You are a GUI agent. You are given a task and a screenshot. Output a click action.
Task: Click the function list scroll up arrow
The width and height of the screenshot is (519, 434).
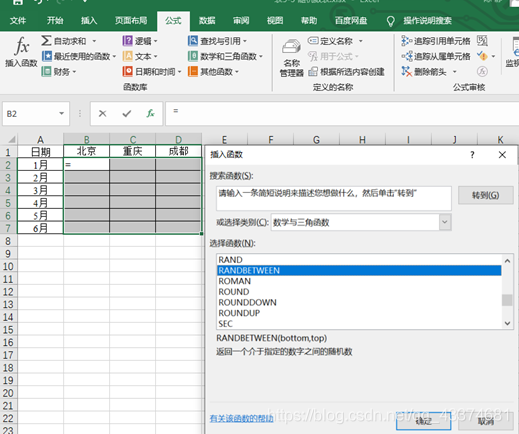point(507,261)
